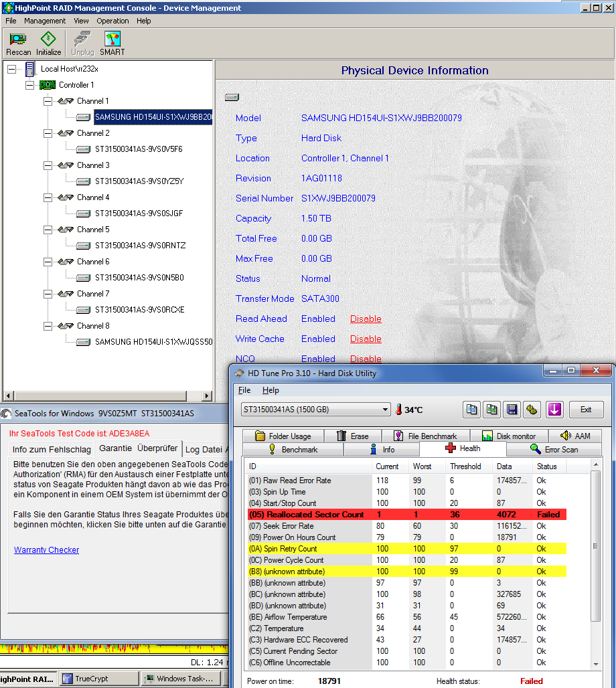The height and width of the screenshot is (688, 616).
Task: Select the Spin Retry Count row
Action: 406,549
